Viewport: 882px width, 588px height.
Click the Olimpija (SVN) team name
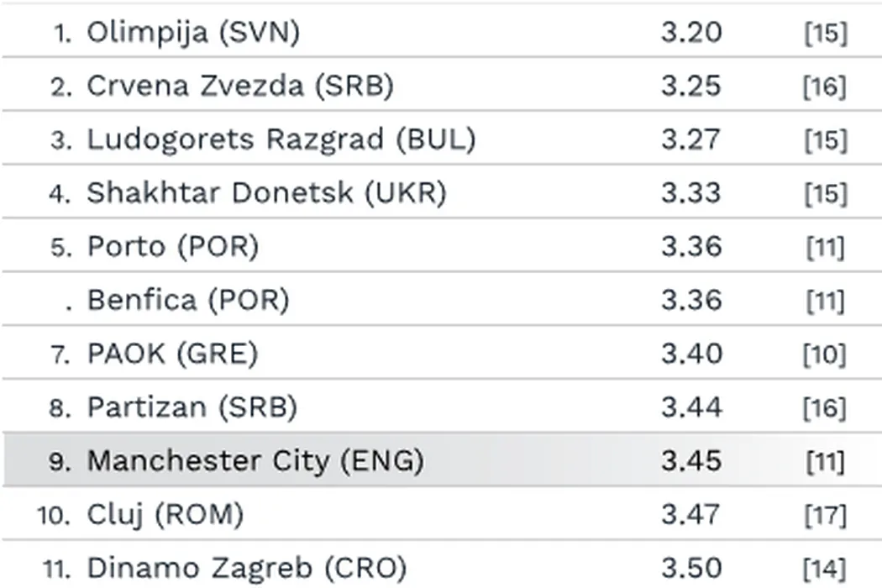point(193,33)
